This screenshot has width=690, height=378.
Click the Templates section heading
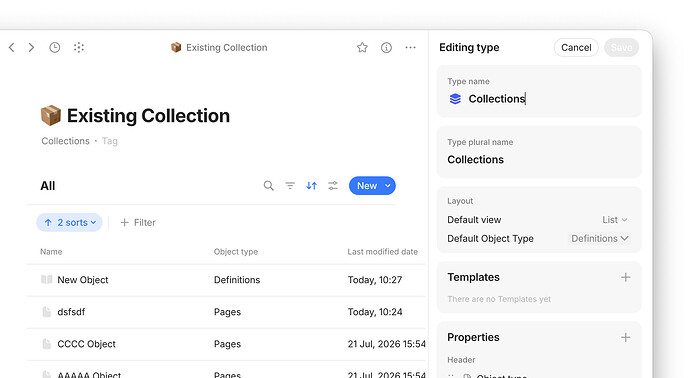[x=473, y=277]
